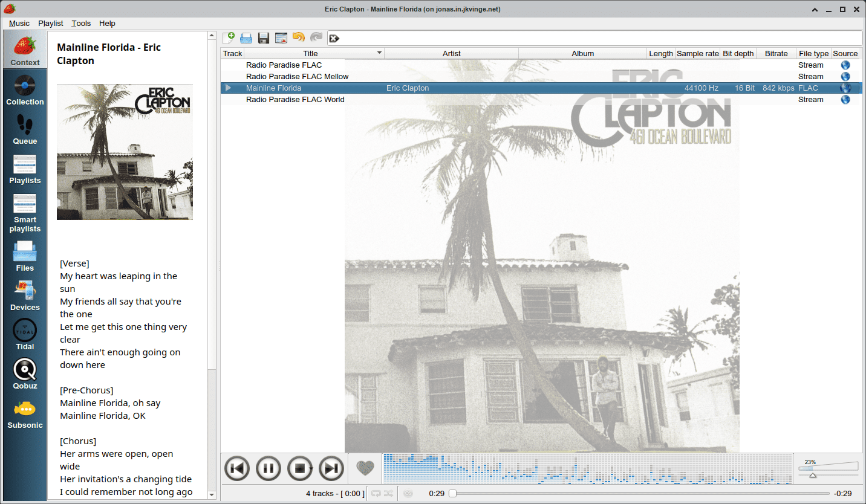Stop playback with the stop button
This screenshot has height=504, width=866.
pyautogui.click(x=299, y=468)
